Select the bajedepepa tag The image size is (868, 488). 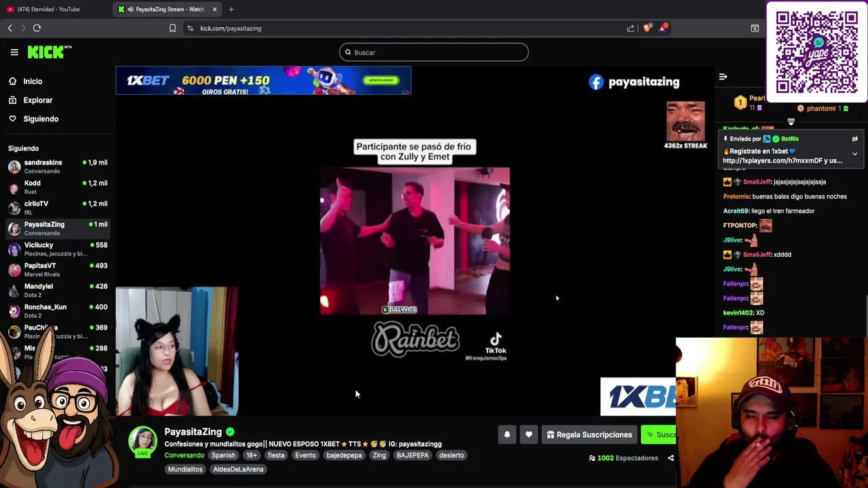tap(344, 455)
